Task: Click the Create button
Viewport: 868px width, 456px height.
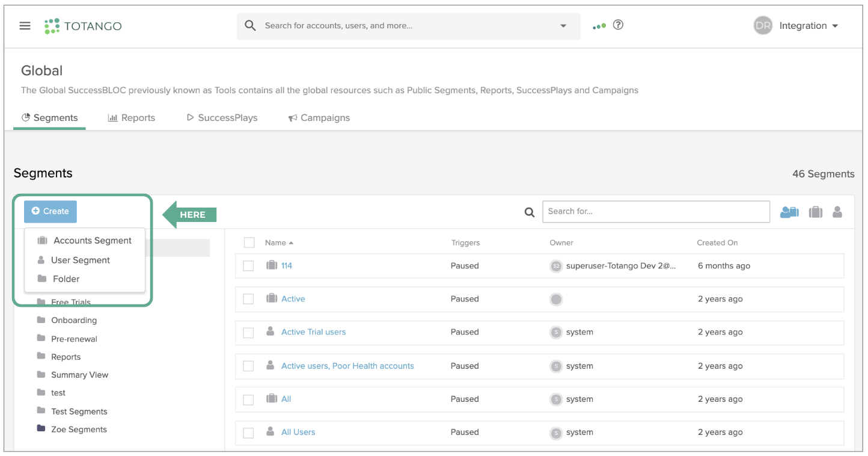Action: [x=50, y=211]
